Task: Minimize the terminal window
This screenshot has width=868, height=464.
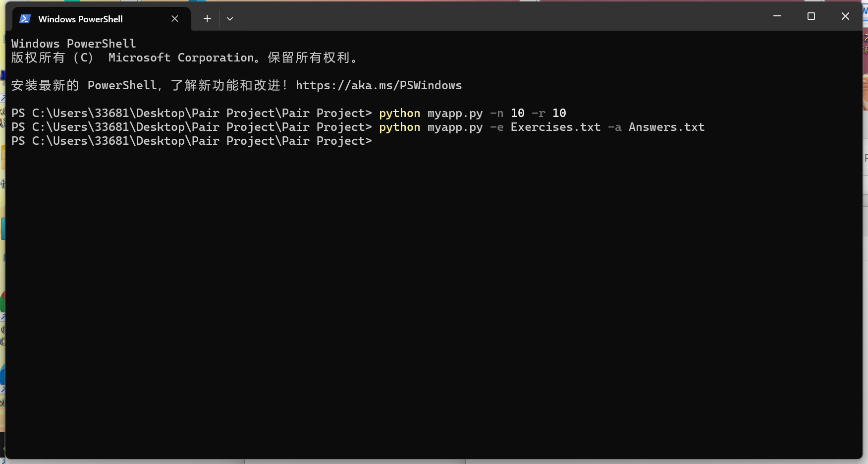Action: coord(777,16)
